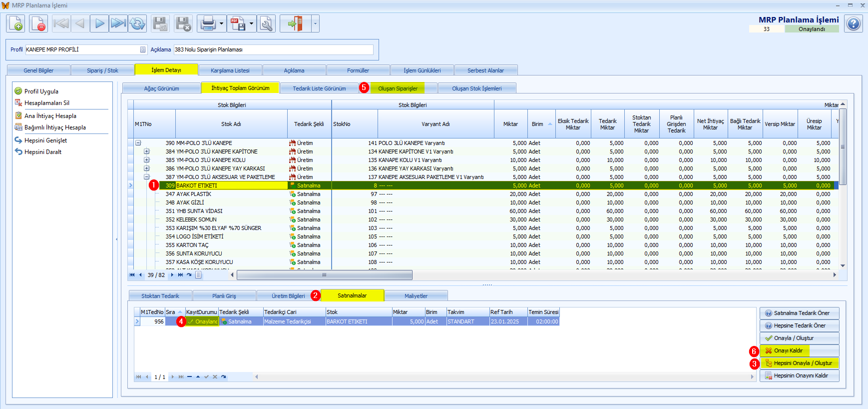Click the list icon in the upper grid navigator

coord(198,275)
